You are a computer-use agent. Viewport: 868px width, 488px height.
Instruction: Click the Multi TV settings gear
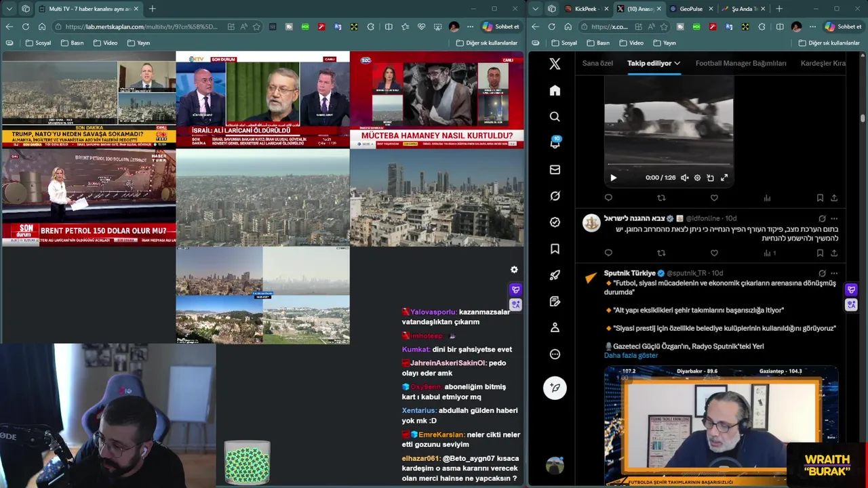click(514, 270)
